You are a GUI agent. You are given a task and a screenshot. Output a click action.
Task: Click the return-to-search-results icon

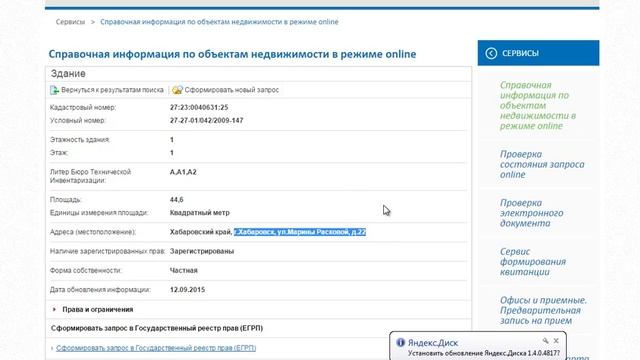coord(54,90)
